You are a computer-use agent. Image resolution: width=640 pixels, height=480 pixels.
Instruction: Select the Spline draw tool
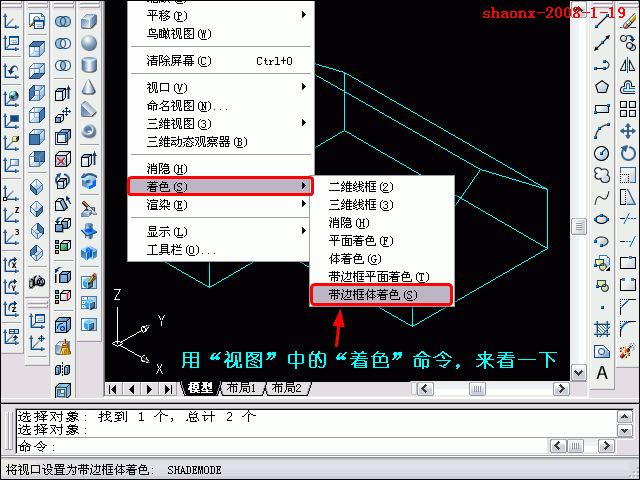click(x=602, y=198)
